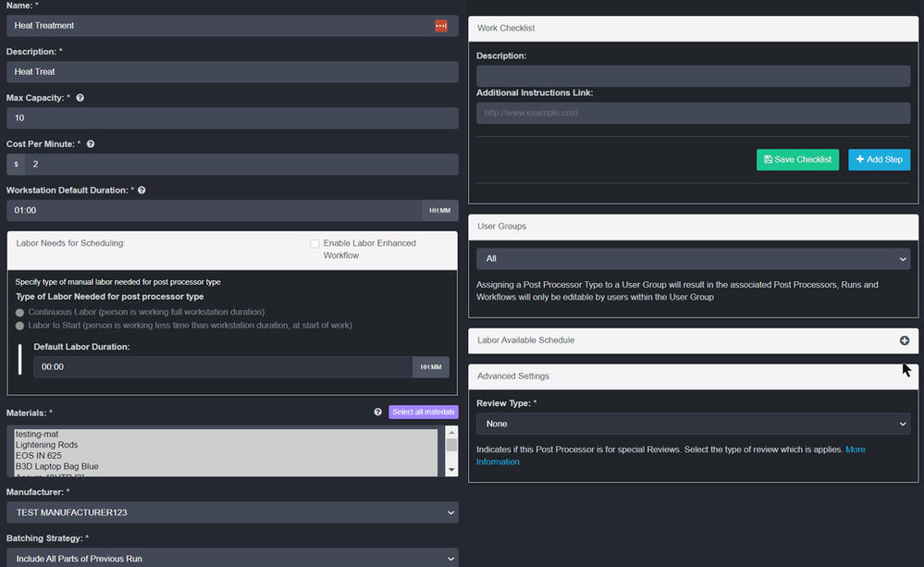Click the help icon beside Cost Per Minute
This screenshot has height=567, width=924.
point(90,143)
